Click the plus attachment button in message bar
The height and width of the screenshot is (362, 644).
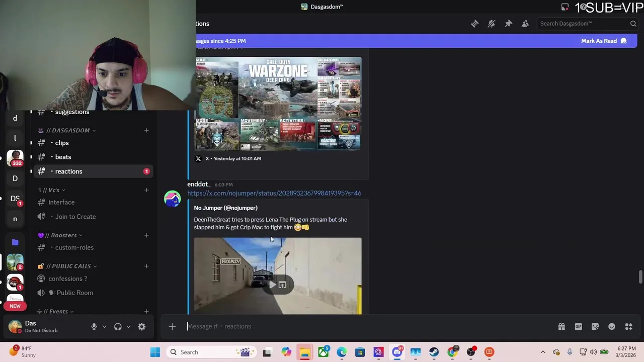tap(172, 327)
